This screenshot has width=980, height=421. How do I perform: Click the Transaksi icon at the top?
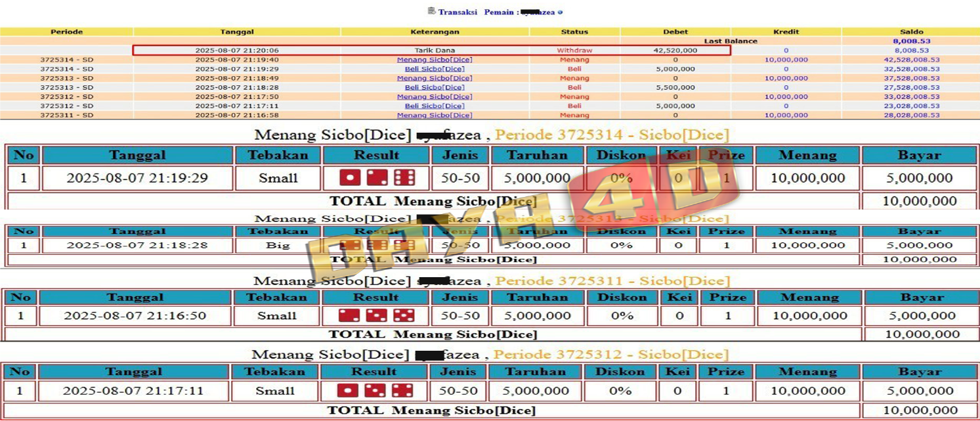click(431, 11)
